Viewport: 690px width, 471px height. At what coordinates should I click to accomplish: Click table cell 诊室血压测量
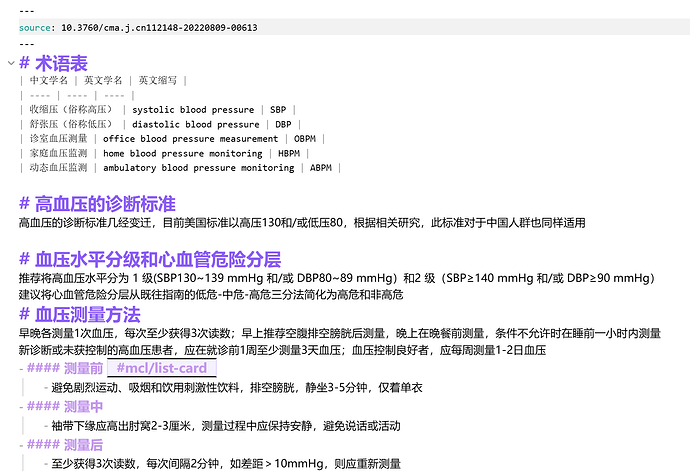point(59,139)
